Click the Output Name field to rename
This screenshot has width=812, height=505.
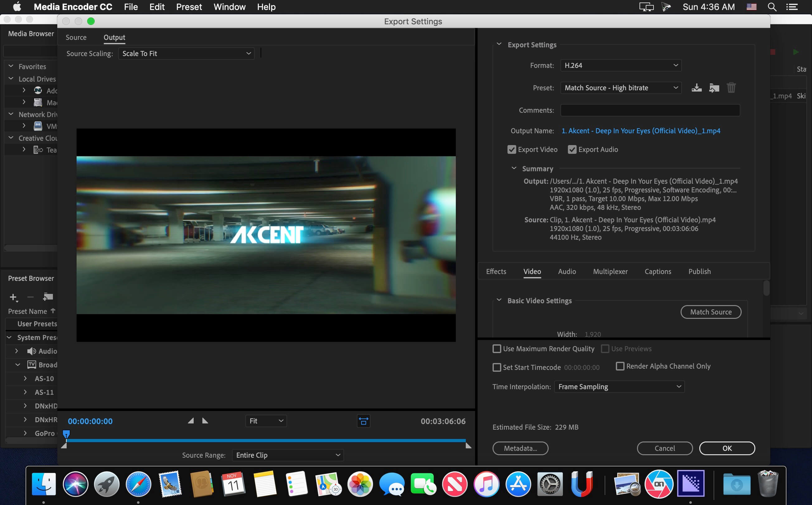[640, 131]
